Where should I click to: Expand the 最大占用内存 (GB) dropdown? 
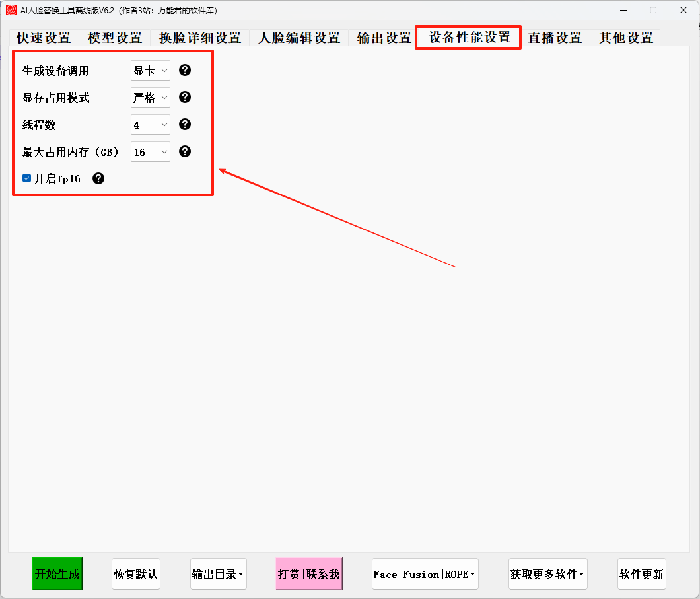[151, 152]
